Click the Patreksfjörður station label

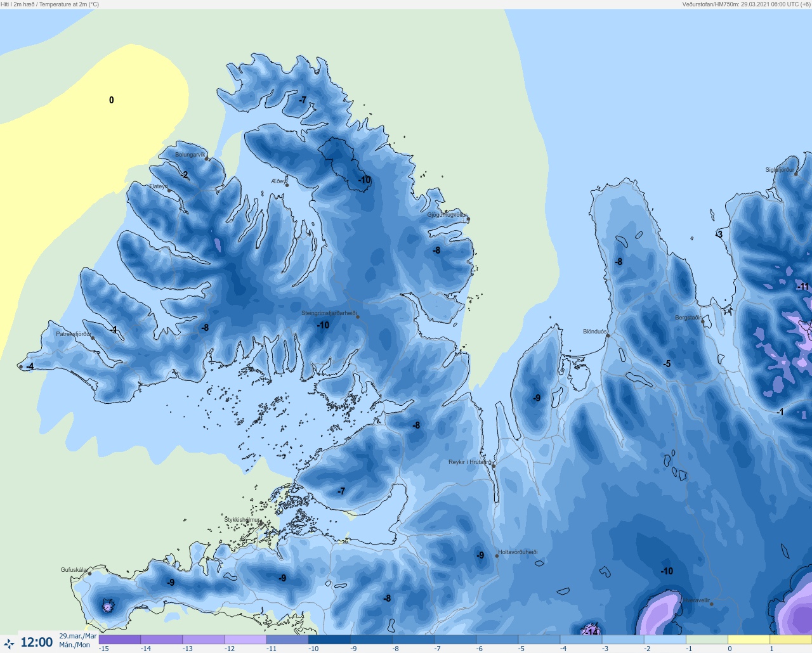[74, 334]
